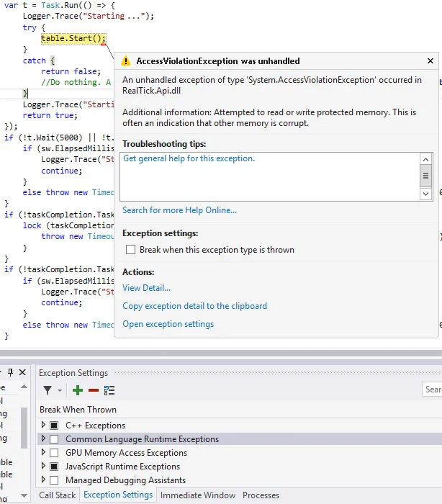This screenshot has height=504, width=442.
Task: Close the AccessViolationException popup
Action: 430,60
